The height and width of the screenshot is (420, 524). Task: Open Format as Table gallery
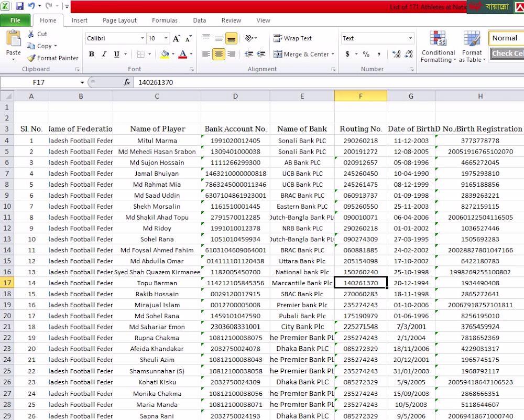click(472, 47)
